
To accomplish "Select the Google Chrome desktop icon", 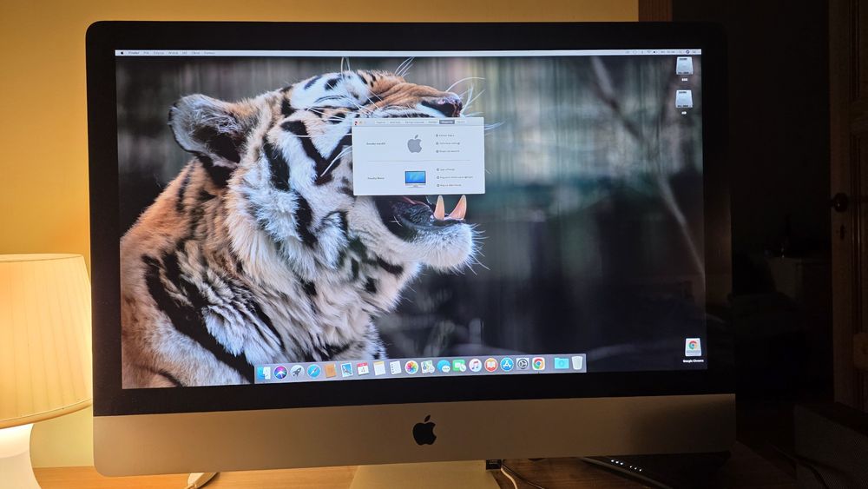I will point(693,347).
